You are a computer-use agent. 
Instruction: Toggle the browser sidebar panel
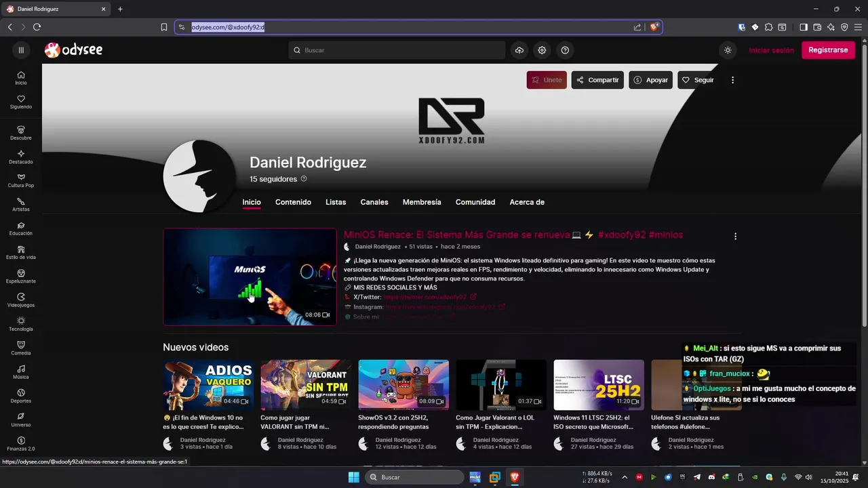click(x=804, y=27)
